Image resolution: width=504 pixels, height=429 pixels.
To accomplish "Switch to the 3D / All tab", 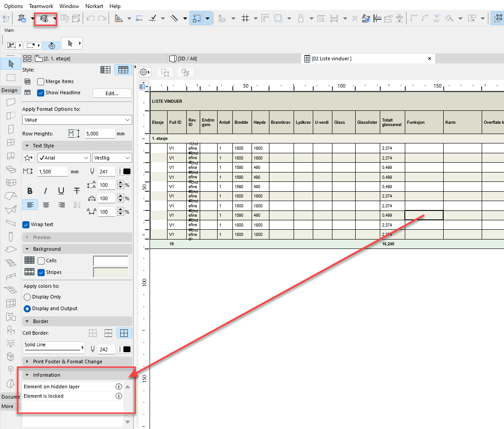I will 187,59.
